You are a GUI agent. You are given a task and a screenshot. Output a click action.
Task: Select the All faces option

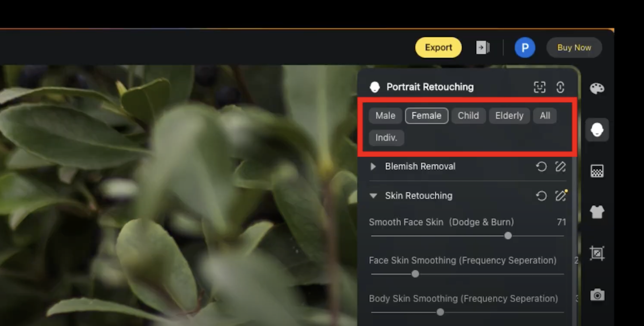click(545, 115)
